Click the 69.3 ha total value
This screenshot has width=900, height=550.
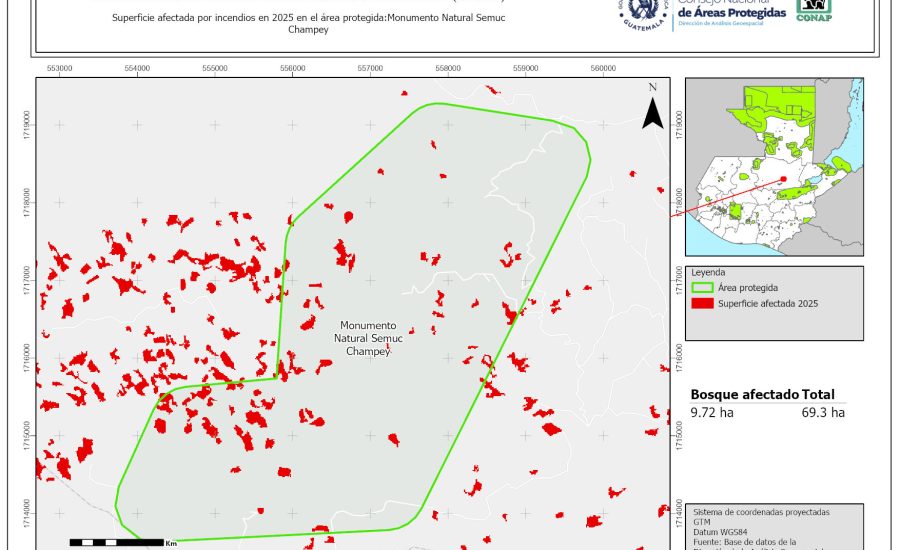click(823, 412)
